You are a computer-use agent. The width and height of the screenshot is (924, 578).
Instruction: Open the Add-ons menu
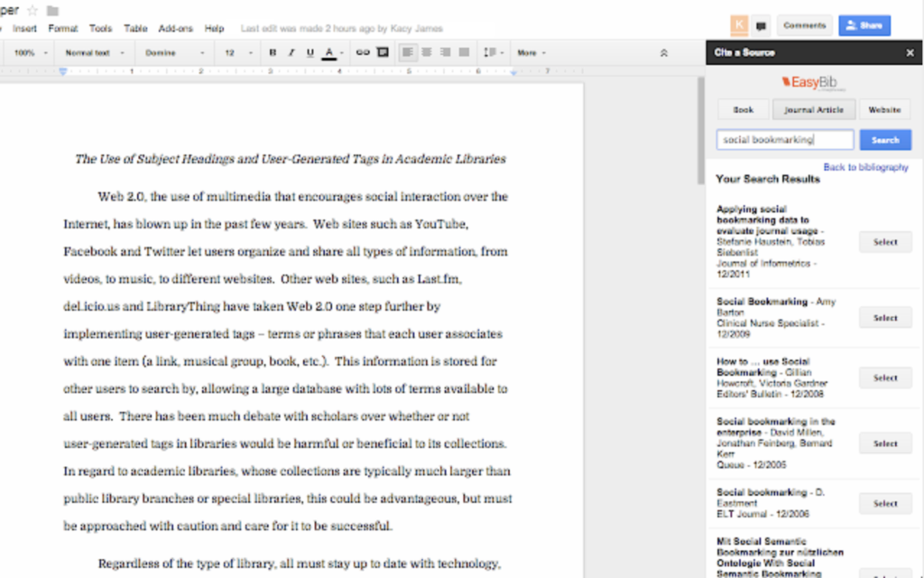[175, 28]
